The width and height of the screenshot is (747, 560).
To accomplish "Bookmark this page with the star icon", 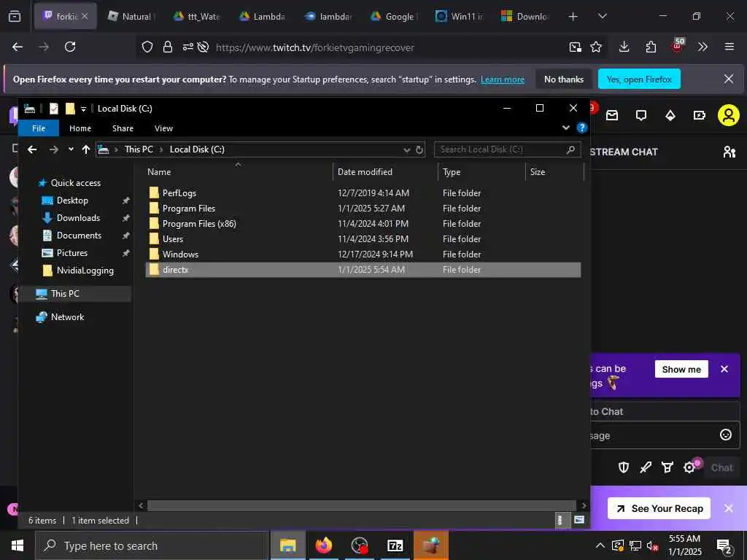I will click(x=596, y=47).
